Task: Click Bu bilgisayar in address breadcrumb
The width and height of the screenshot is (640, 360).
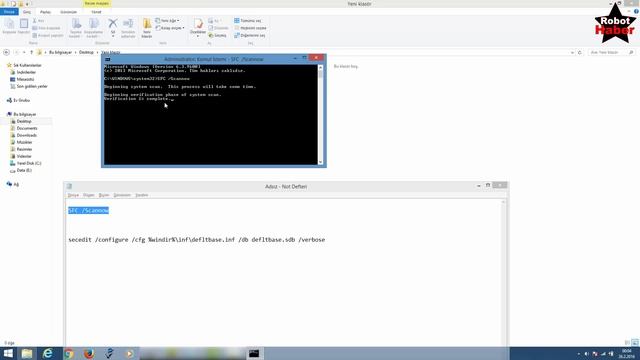Action: click(60, 52)
